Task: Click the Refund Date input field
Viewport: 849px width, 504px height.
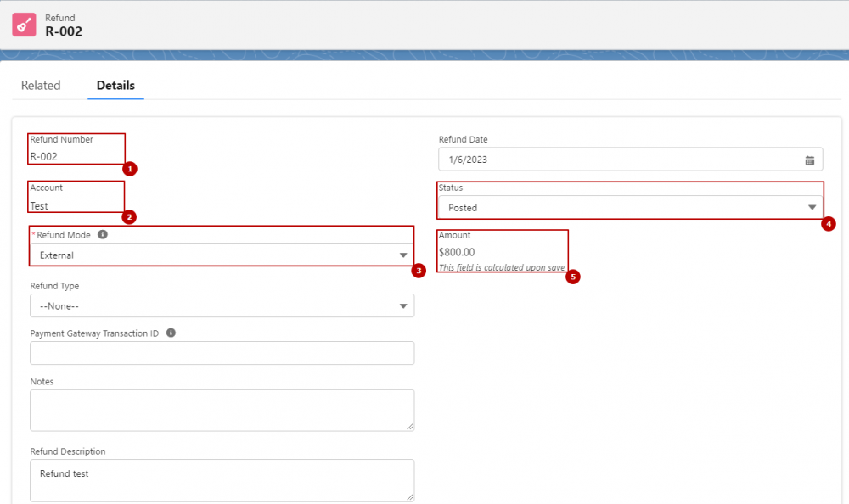Action: click(630, 160)
